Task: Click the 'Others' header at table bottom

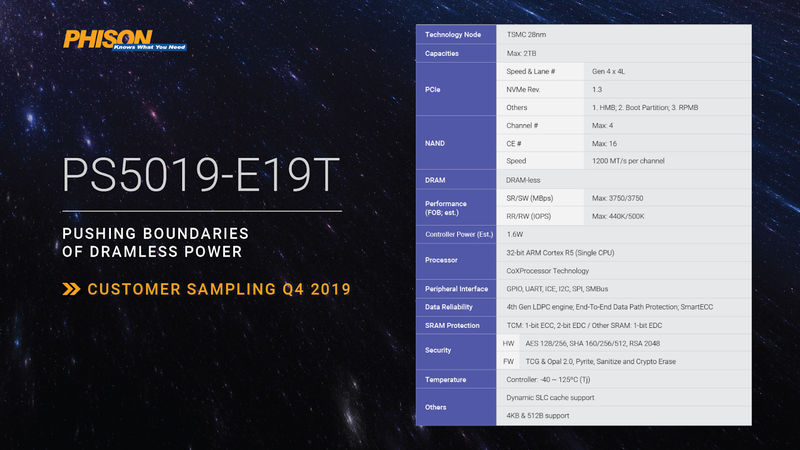Action: (x=456, y=407)
